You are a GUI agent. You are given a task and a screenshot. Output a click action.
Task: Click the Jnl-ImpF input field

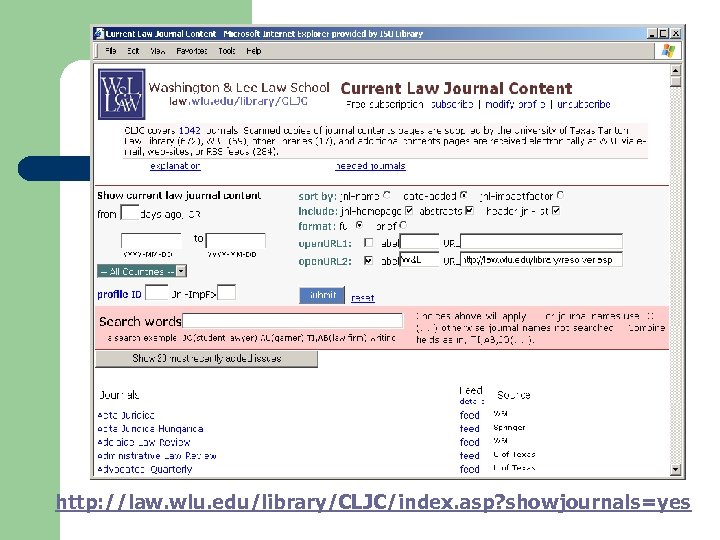226,292
